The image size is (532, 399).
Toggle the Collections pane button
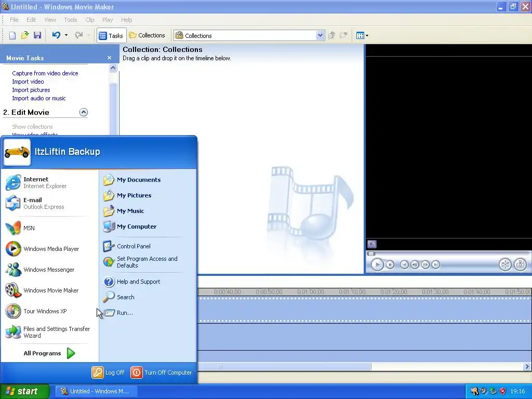[x=147, y=35]
